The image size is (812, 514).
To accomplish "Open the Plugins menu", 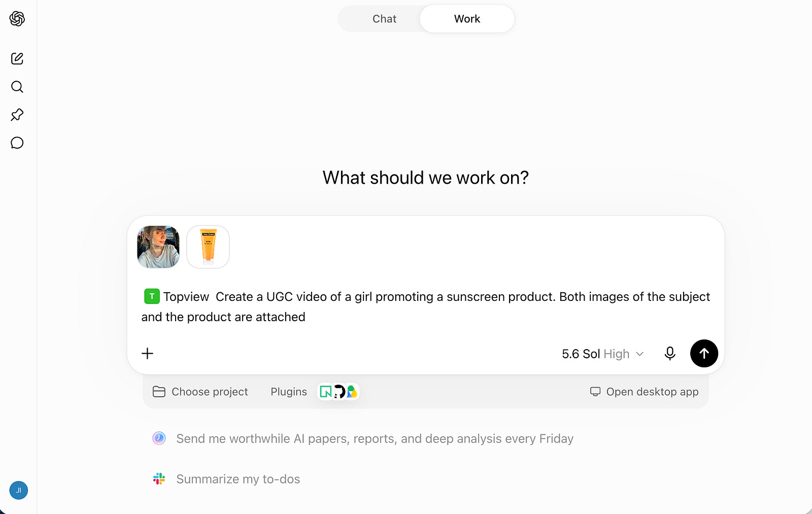I will [289, 392].
